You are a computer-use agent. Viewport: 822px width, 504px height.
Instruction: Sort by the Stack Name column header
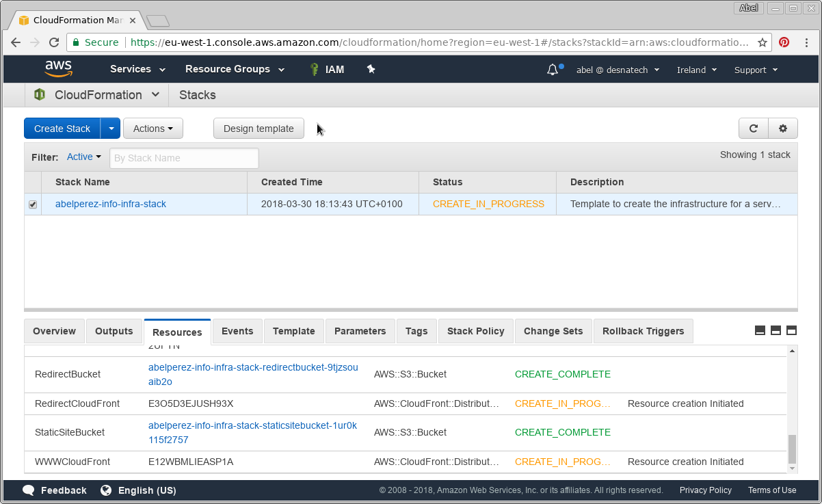point(83,182)
